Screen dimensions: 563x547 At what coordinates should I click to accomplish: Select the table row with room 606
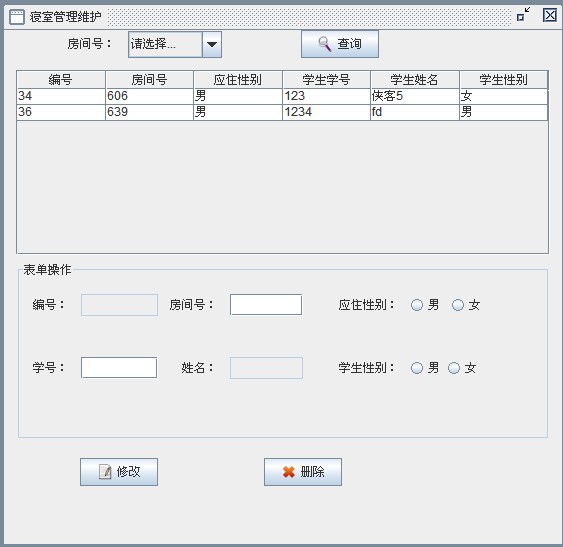coord(282,96)
